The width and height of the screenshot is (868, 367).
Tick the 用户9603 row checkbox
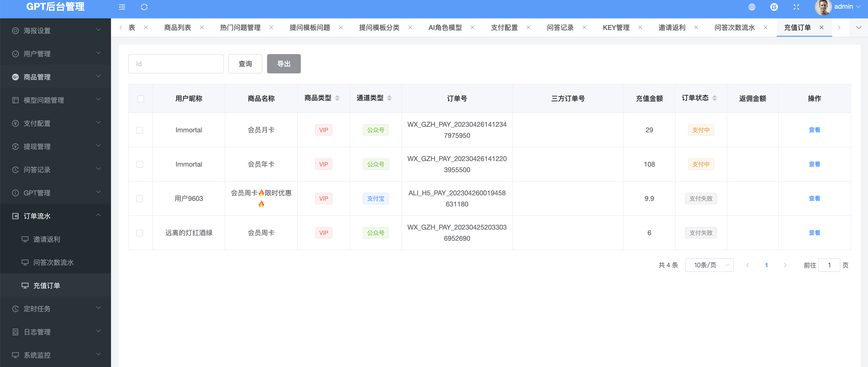point(139,199)
